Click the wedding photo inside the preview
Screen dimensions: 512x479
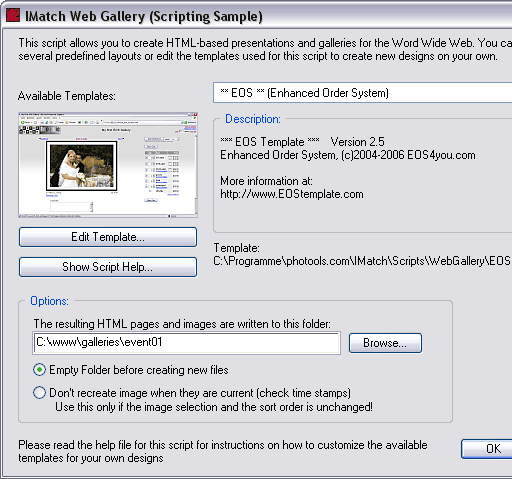click(82, 166)
